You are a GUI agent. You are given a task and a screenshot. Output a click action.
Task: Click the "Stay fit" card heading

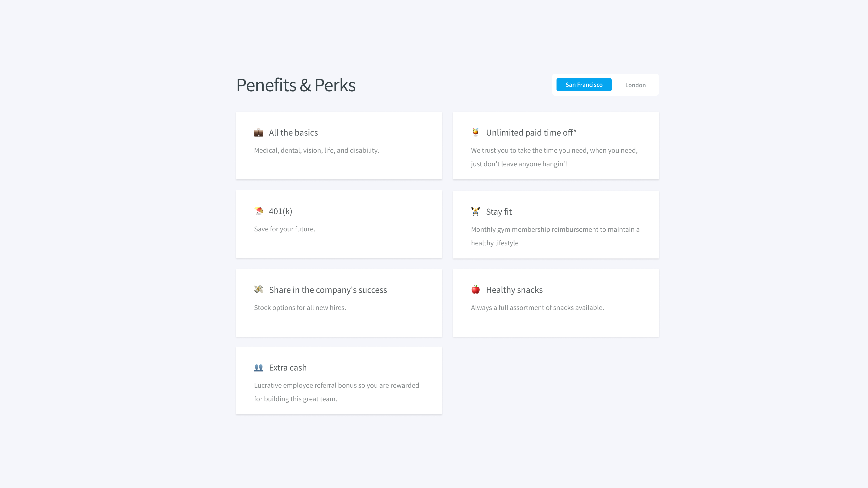click(499, 212)
